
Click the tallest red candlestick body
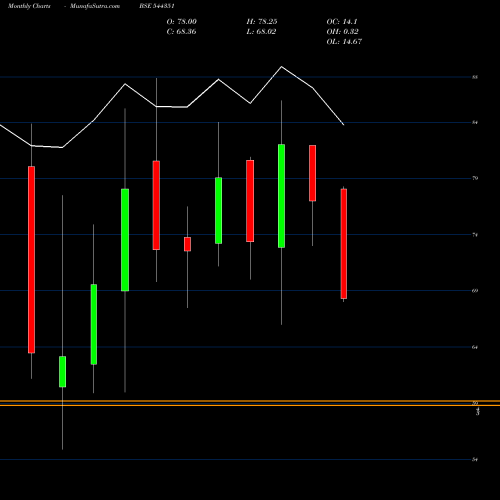tap(31, 260)
